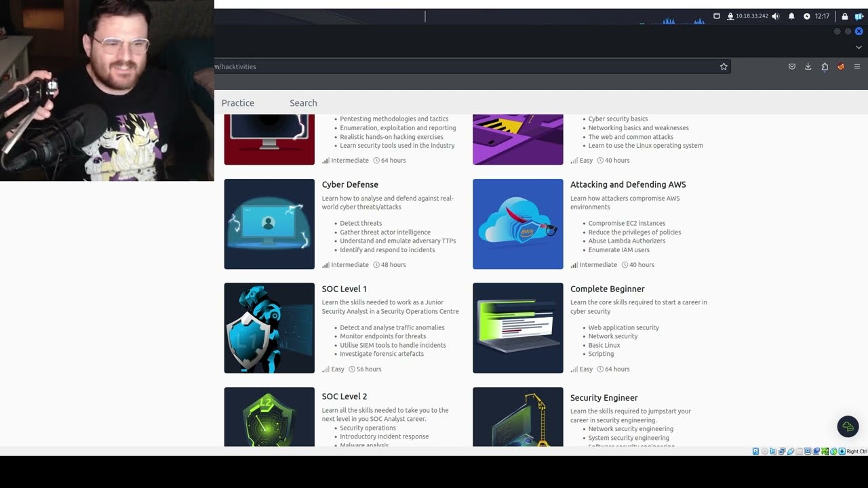The width and height of the screenshot is (868, 488).
Task: Click the AWS cloud thumbnail
Action: 518,224
